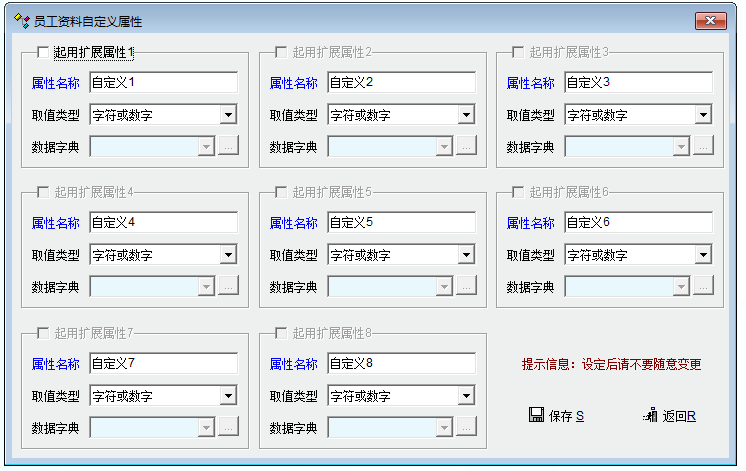The image size is (746, 471).
Task: Click the ellipsis button for attribute 3 dictionary
Action: (703, 147)
